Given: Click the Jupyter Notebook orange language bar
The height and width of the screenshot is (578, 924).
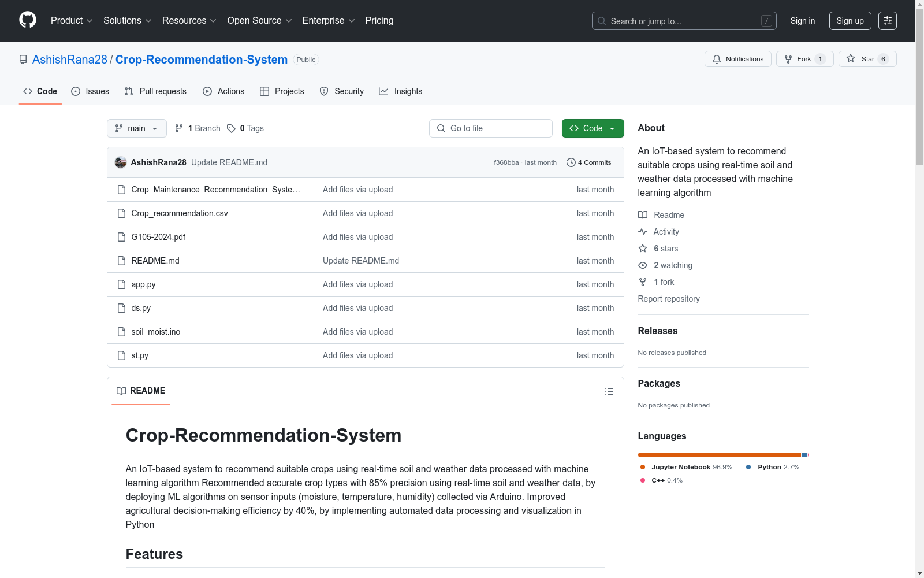Looking at the screenshot, I should point(720,455).
